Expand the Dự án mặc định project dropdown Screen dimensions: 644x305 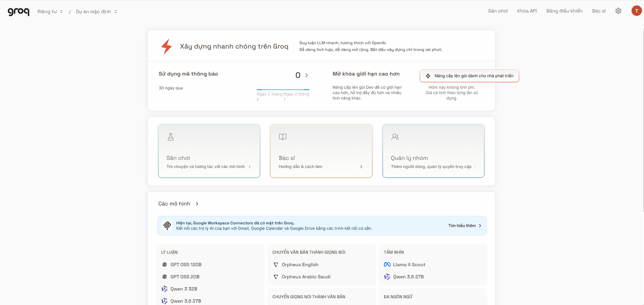coord(96,11)
